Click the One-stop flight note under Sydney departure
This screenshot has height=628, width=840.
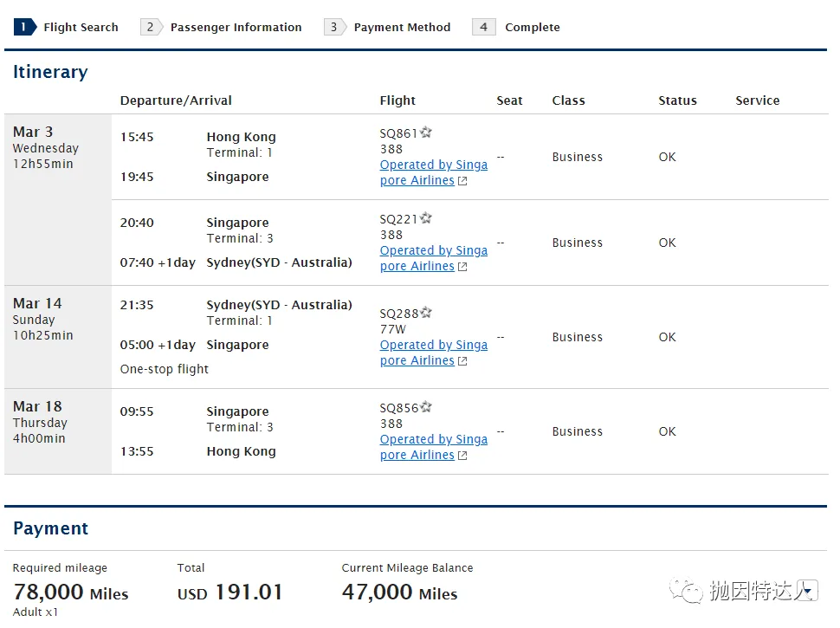(165, 369)
